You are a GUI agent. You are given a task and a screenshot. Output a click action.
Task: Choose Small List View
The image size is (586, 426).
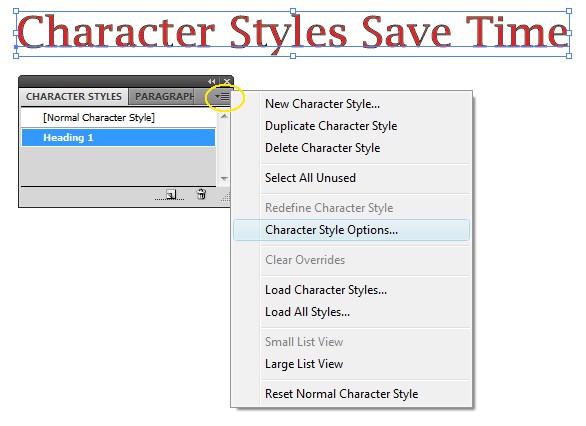click(x=351, y=342)
